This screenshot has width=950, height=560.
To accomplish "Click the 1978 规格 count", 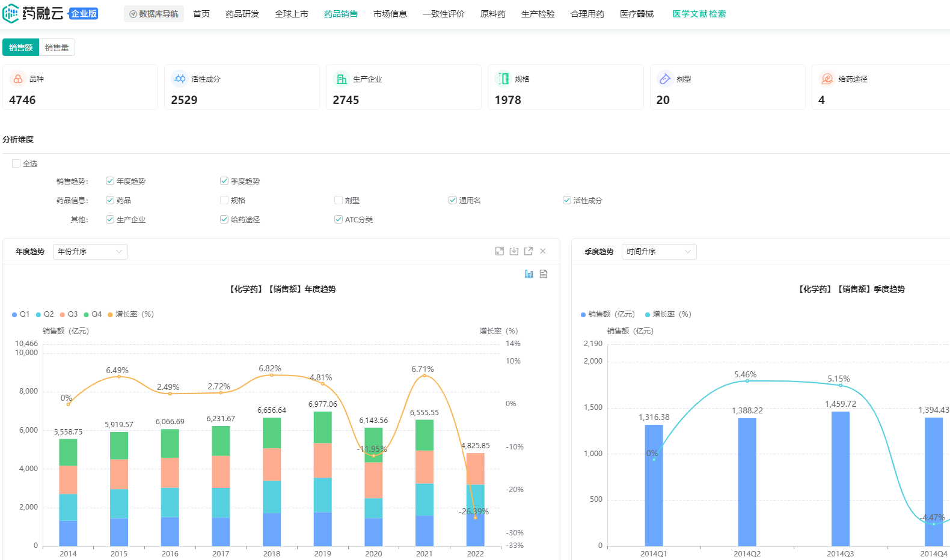I will 508,100.
